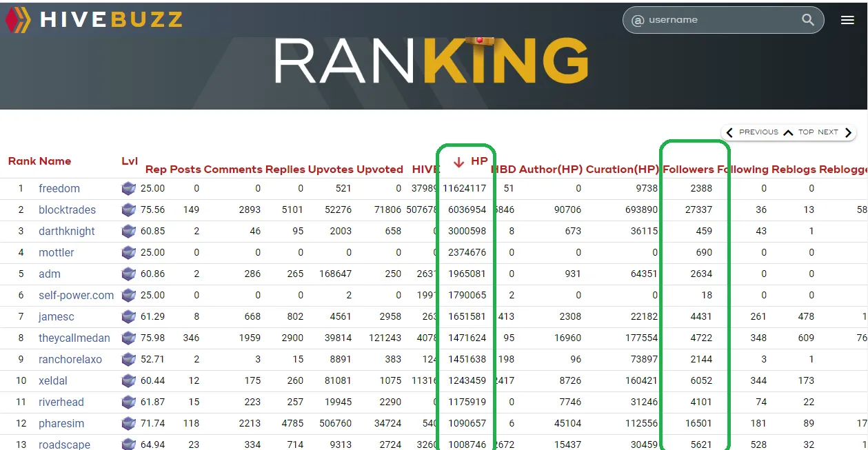Sort by the Upvotes column header
This screenshot has width=868, height=450.
click(x=331, y=169)
